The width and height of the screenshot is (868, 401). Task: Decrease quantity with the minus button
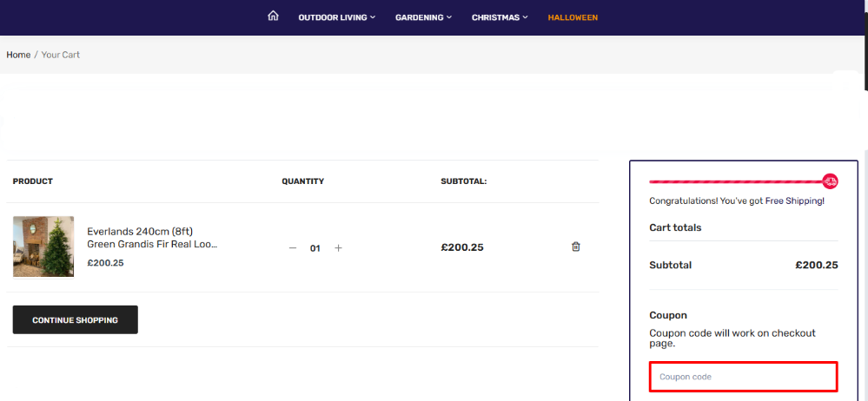click(x=293, y=247)
